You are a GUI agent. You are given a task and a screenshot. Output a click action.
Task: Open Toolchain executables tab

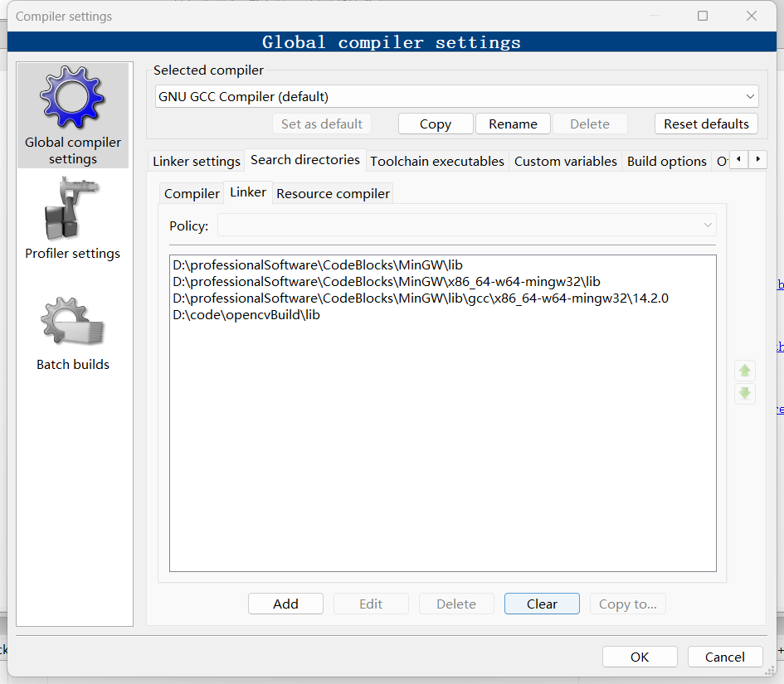coord(437,161)
